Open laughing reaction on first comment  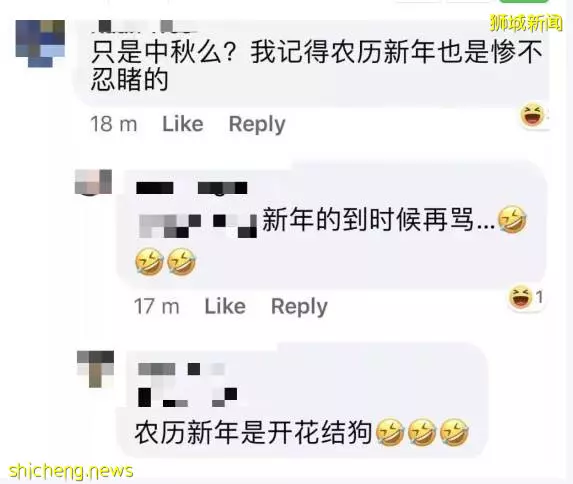point(532,114)
